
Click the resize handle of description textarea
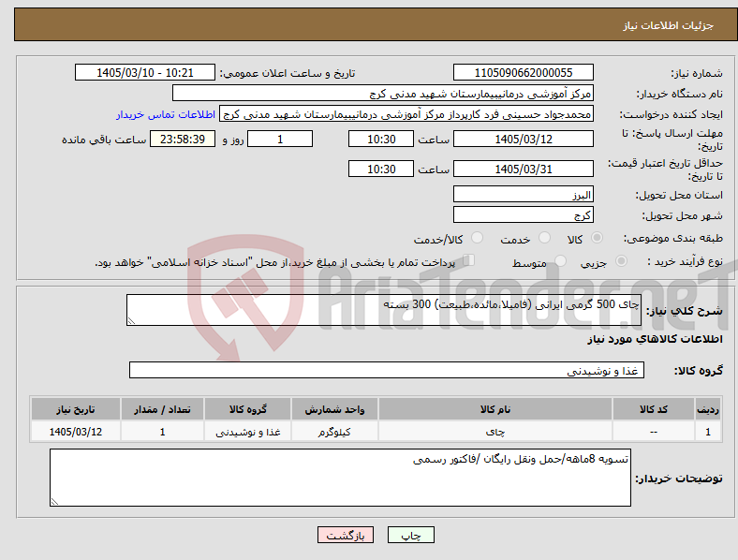click(x=131, y=321)
